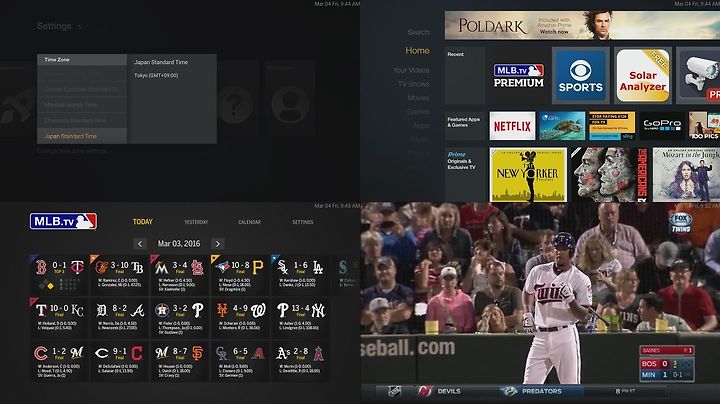Open Red Sox vs Twins 0-1 game
This screenshot has height=404, width=720.
[59, 275]
